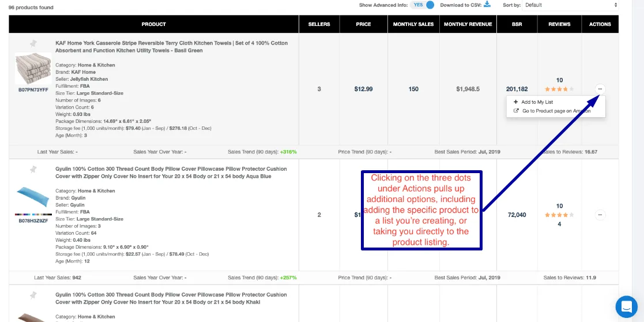Open three-dot actions for Gyulin Aqua Blue row

(600, 215)
